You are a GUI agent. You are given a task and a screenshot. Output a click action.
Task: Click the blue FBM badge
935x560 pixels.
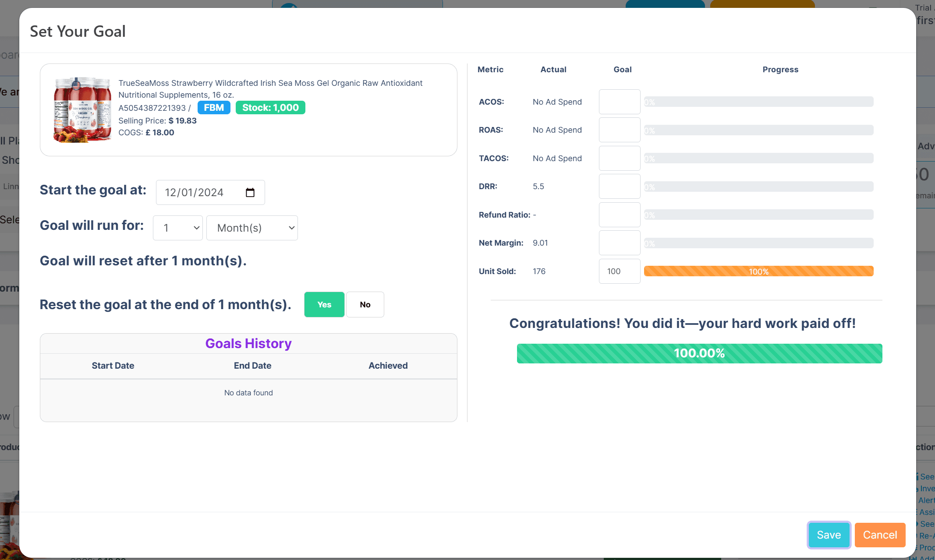click(214, 108)
